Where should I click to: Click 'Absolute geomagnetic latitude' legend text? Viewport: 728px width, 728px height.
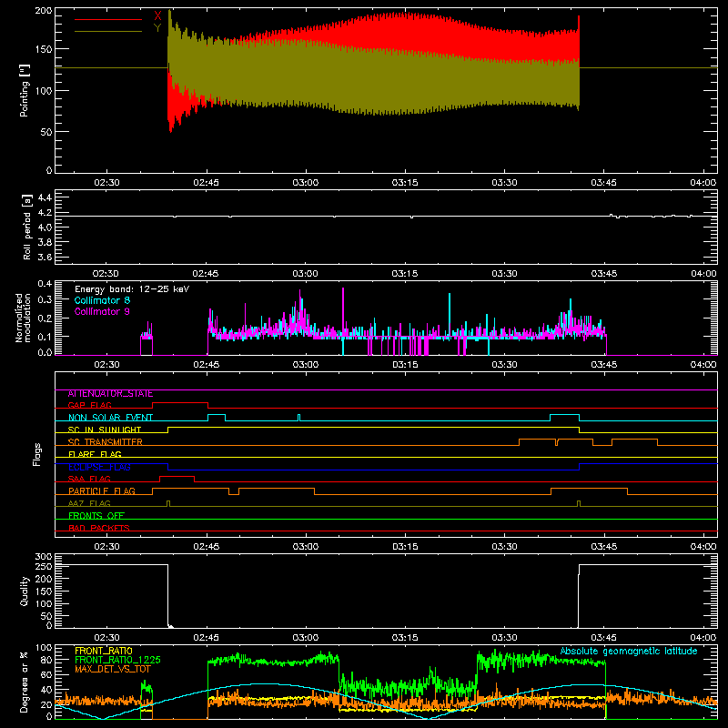pos(629,652)
